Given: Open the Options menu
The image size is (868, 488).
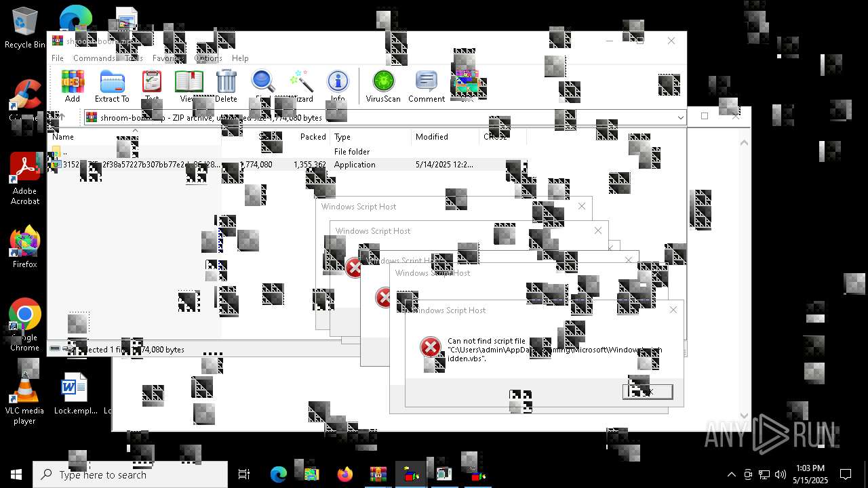Looking at the screenshot, I should (x=208, y=58).
